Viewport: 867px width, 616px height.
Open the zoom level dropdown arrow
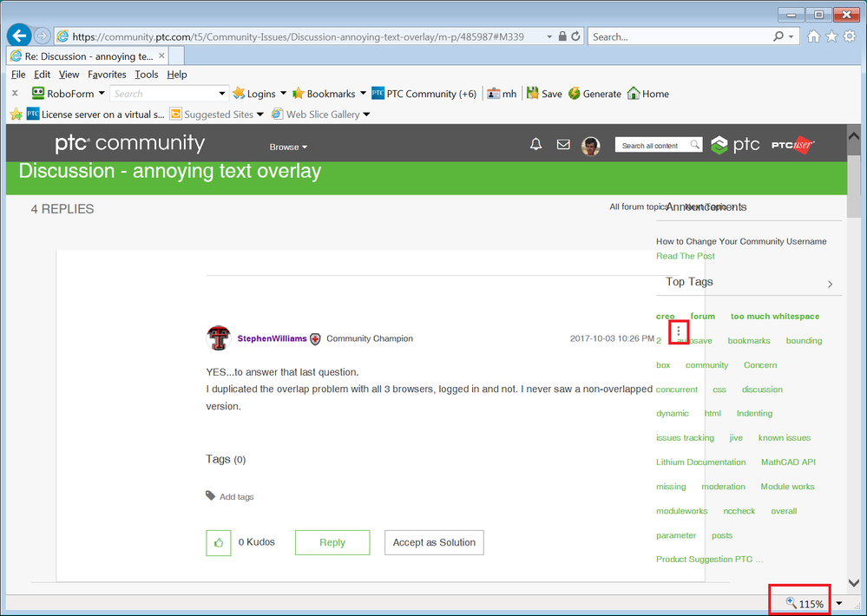coord(839,603)
